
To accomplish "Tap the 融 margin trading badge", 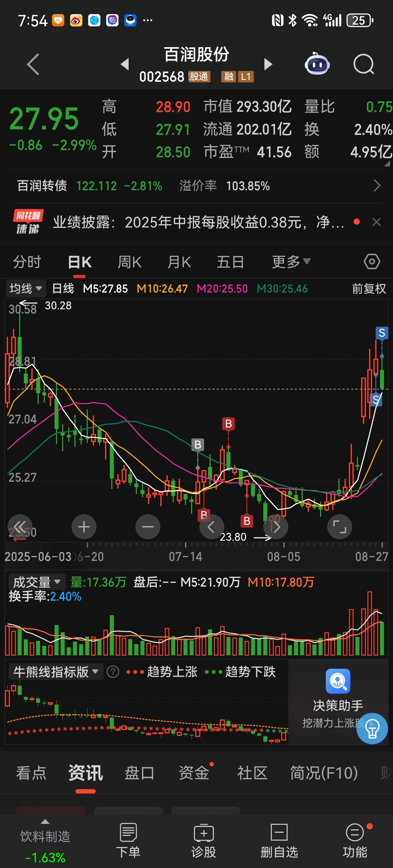I will (229, 77).
